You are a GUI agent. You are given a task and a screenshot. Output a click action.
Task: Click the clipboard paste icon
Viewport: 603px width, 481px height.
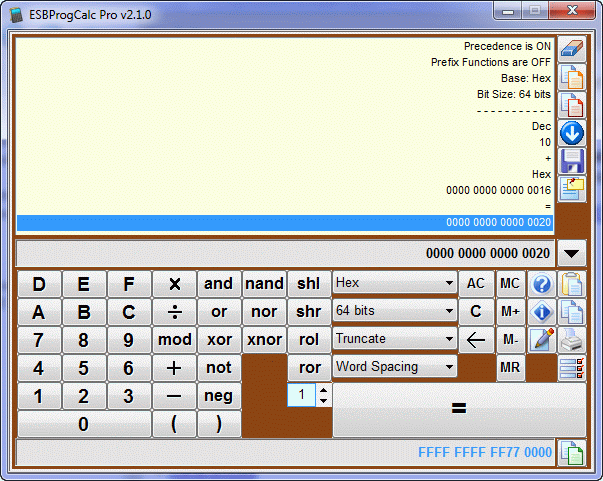(x=572, y=284)
